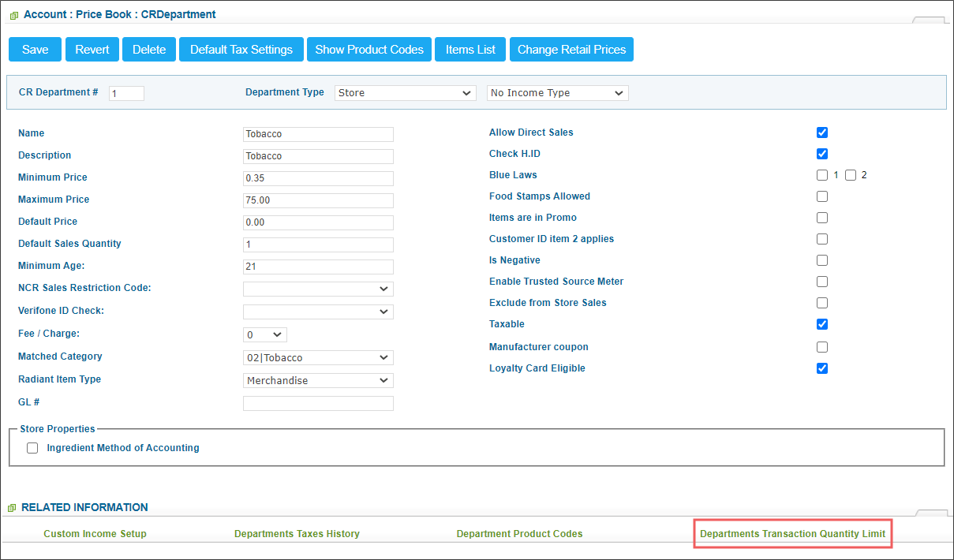This screenshot has width=954, height=560.
Task: Enable Ingredient Method of Accounting
Action: [32, 447]
